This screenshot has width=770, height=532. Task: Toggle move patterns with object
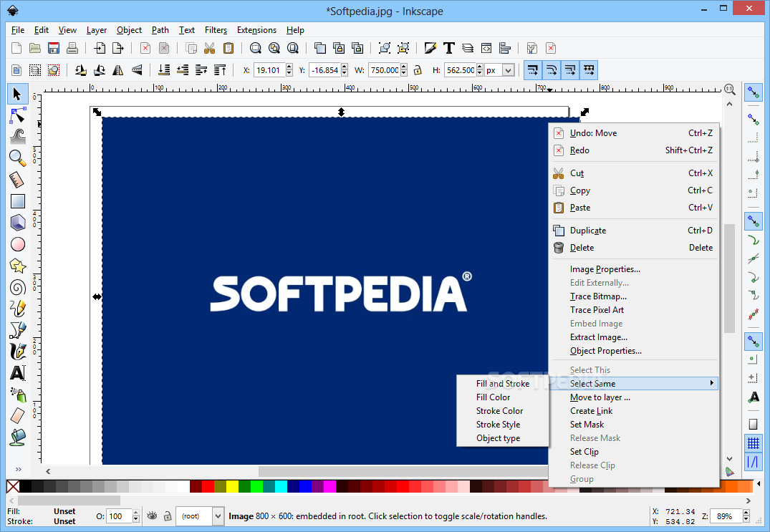(x=589, y=70)
